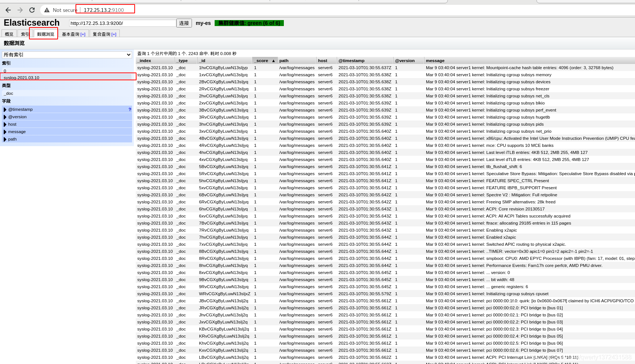The width and height of the screenshot is (635, 364).
Task: Click the ? help icon beside @timestamp
Action: (x=130, y=109)
